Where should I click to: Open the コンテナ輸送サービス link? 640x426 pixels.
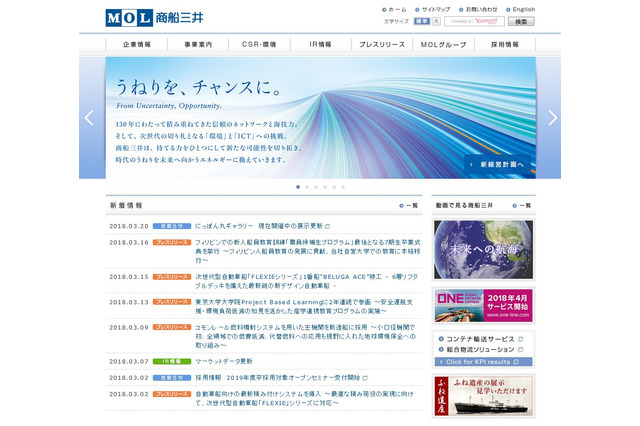tap(481, 339)
